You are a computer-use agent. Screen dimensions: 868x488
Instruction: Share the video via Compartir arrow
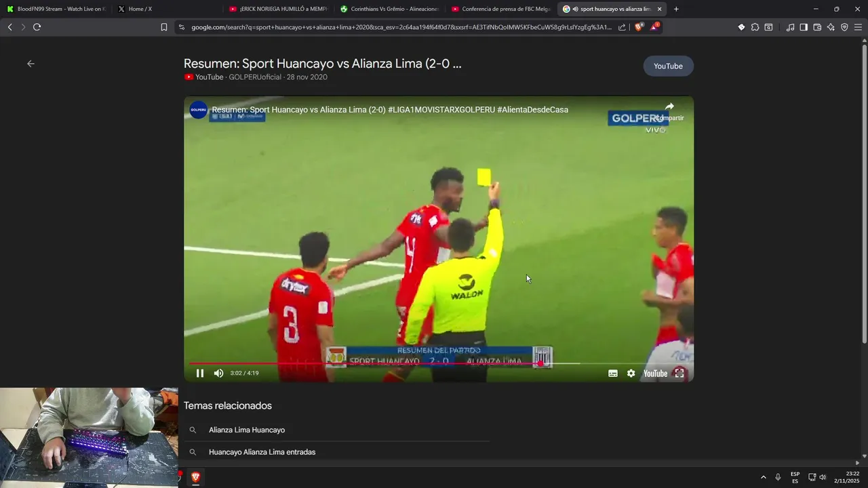coord(669,110)
